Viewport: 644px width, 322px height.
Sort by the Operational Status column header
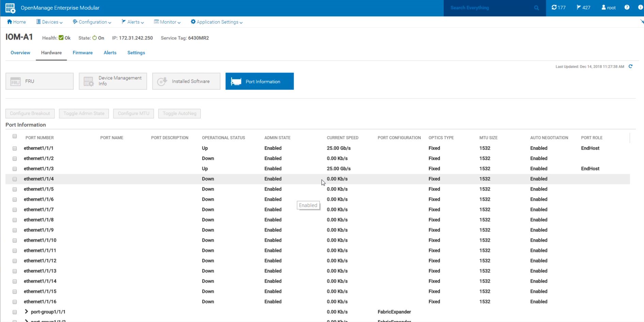click(x=223, y=138)
